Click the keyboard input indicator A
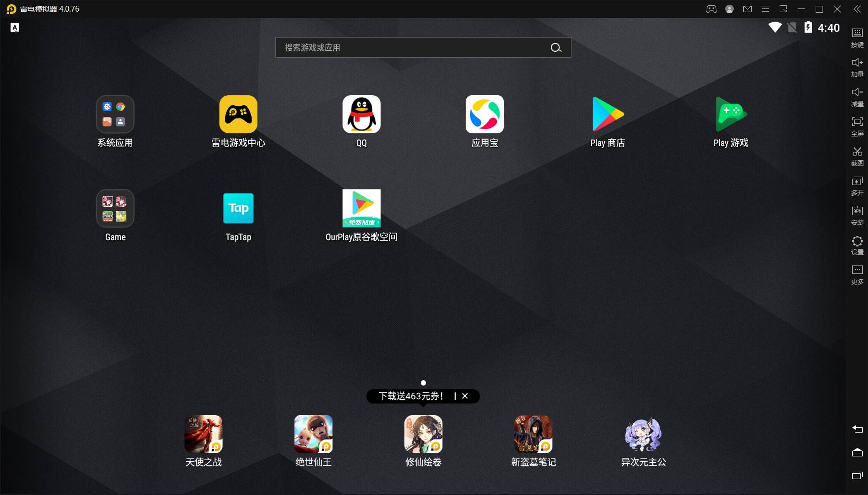868x495 pixels. 15,27
